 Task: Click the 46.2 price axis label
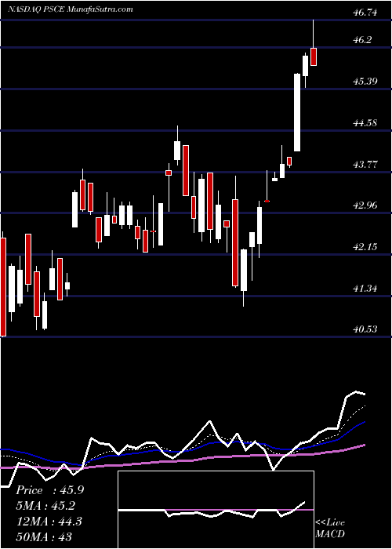click(x=362, y=40)
